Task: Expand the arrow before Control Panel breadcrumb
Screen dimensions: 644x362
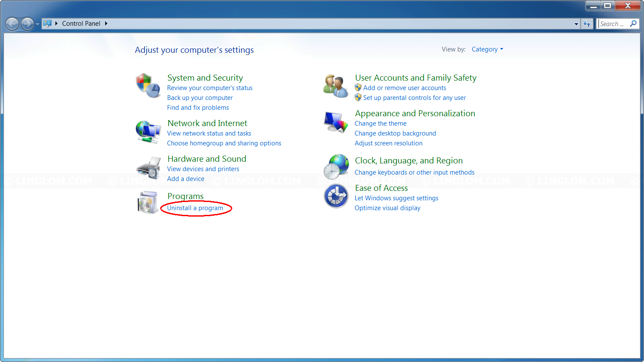Action: 56,24
